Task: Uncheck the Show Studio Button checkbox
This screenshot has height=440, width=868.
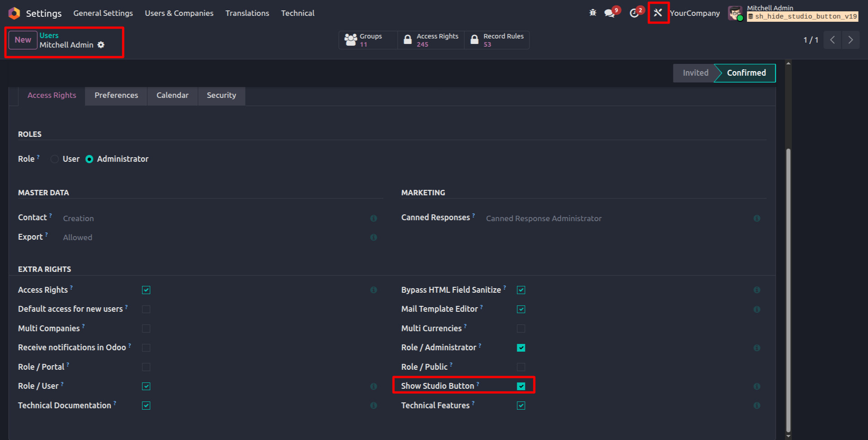Action: (521, 386)
